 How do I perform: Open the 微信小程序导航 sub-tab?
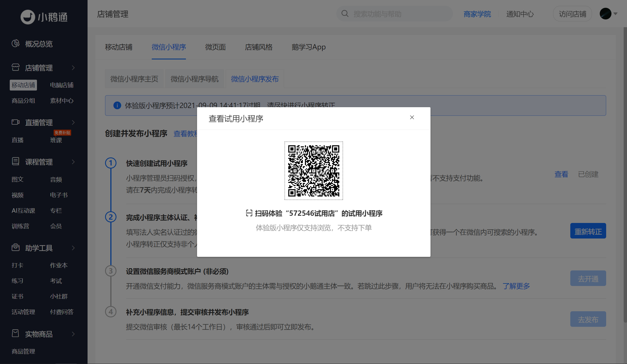[x=195, y=79]
